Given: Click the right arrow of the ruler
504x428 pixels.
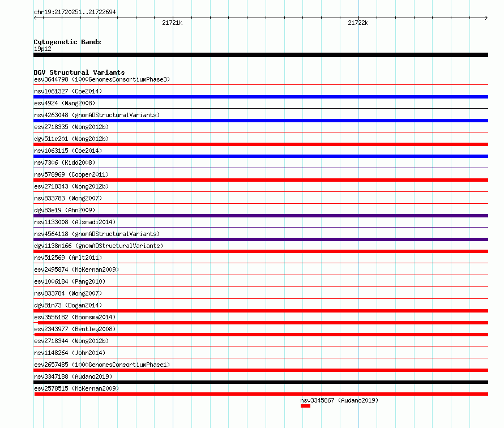Looking at the screenshot, I should [486, 18].
